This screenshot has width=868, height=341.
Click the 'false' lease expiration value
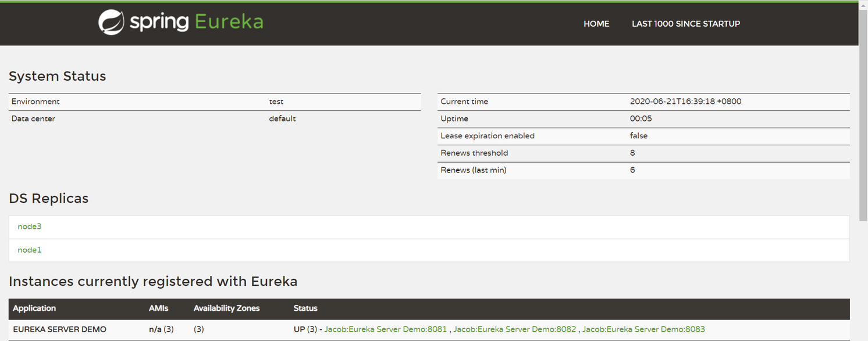tap(639, 136)
